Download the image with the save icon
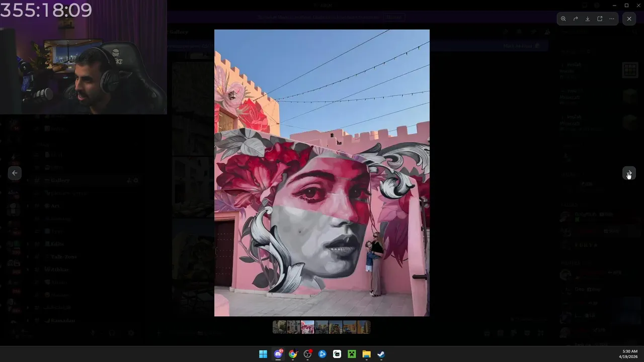Viewport: 644px width, 362px height. (x=588, y=19)
